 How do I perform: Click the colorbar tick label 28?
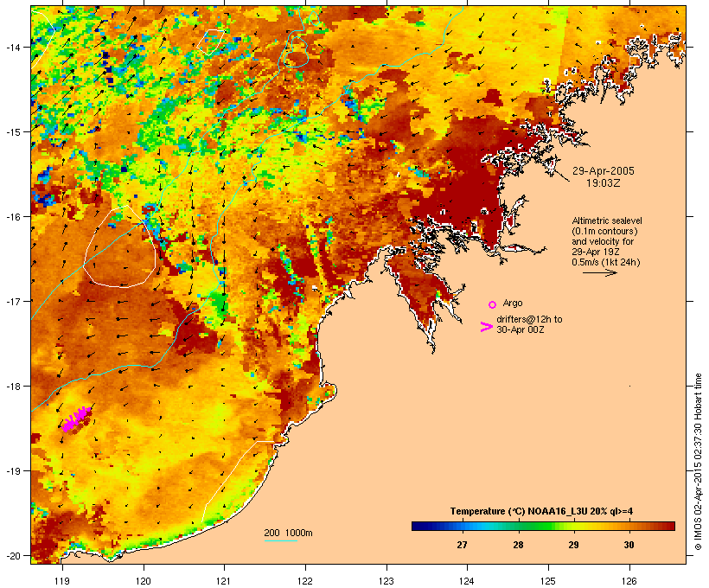[x=518, y=545]
